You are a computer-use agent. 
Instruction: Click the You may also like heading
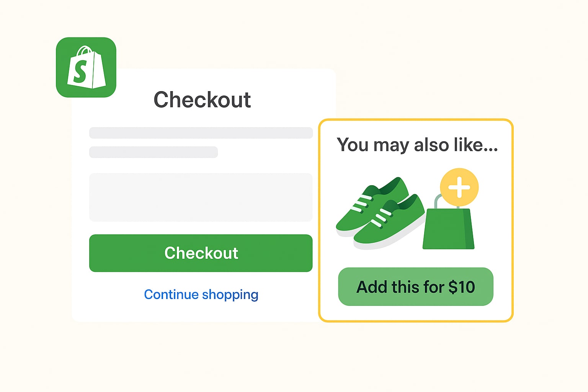tap(417, 145)
